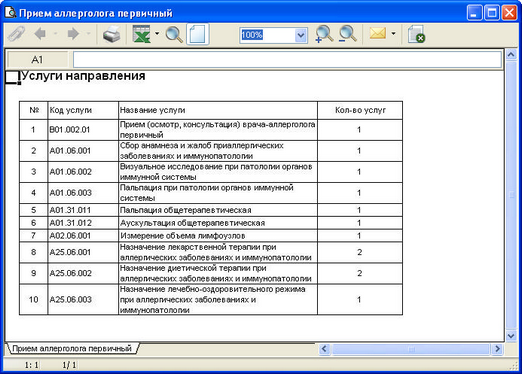The height and width of the screenshot is (374, 522).
Task: Select the "Прием аллерголога первичный" sheet tab
Action: point(72,349)
